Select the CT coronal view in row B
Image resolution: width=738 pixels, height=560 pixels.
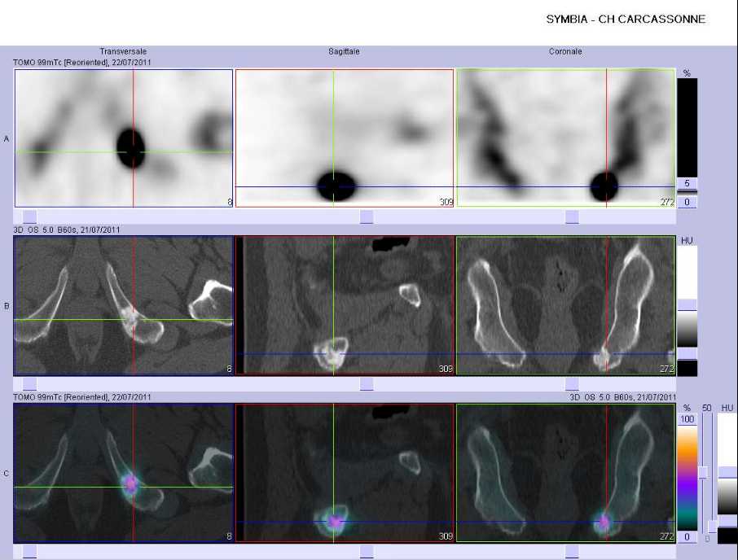pyautogui.click(x=566, y=305)
